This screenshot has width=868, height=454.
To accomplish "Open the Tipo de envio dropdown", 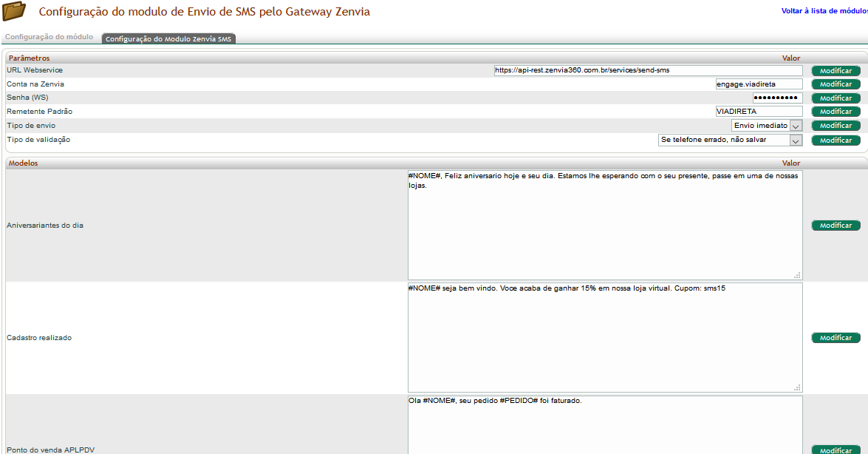I will (x=767, y=126).
